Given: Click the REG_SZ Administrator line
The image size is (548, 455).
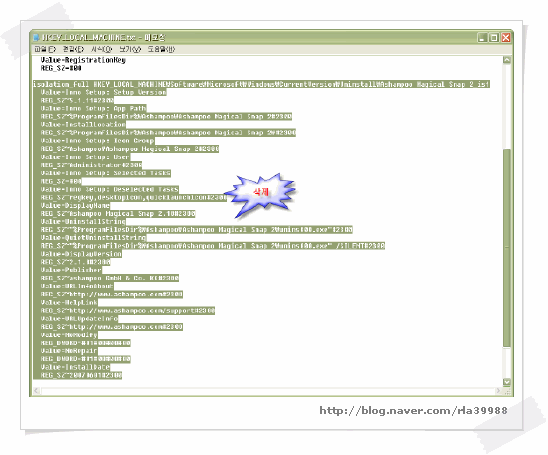Looking at the screenshot, I should coord(91,165).
